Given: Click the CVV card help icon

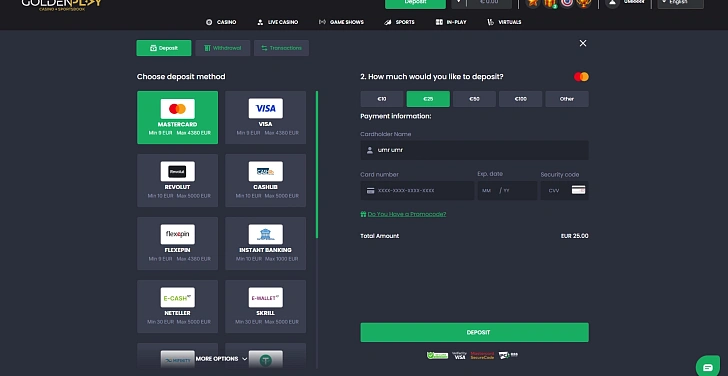Looking at the screenshot, I should pyautogui.click(x=578, y=190).
